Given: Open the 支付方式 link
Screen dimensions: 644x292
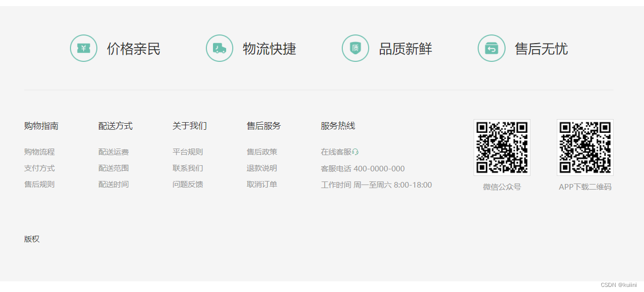Looking at the screenshot, I should [40, 168].
